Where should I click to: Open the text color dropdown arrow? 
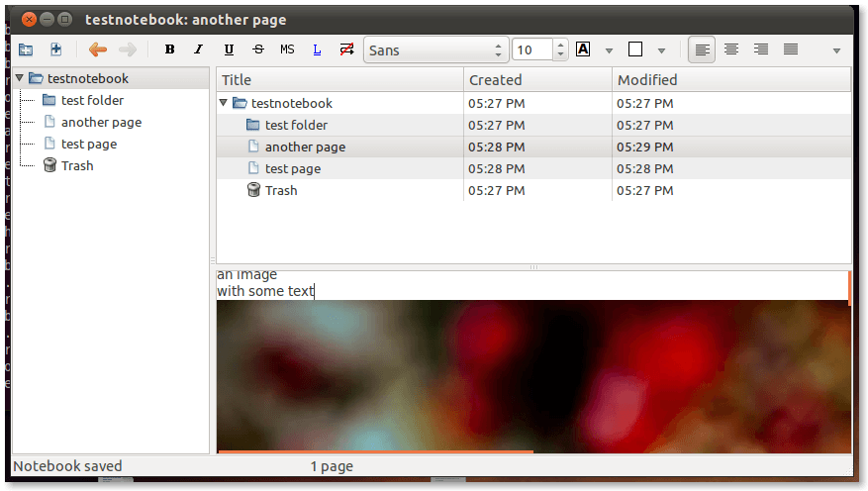coord(609,49)
